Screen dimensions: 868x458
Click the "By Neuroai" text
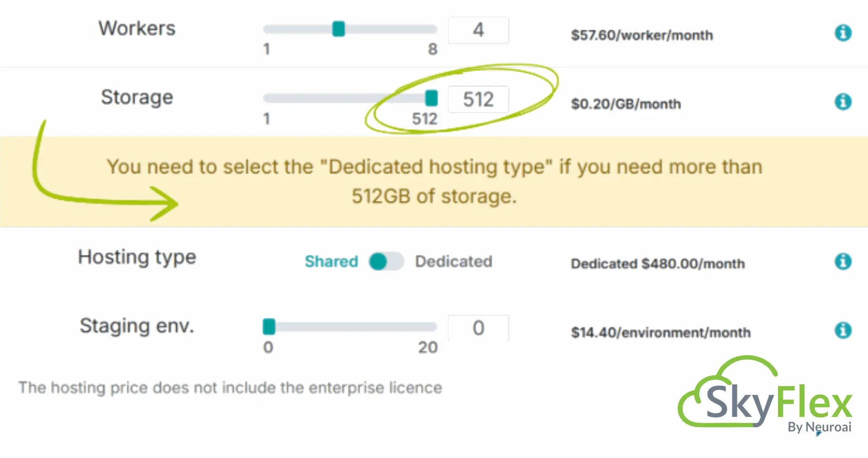pyautogui.click(x=819, y=427)
